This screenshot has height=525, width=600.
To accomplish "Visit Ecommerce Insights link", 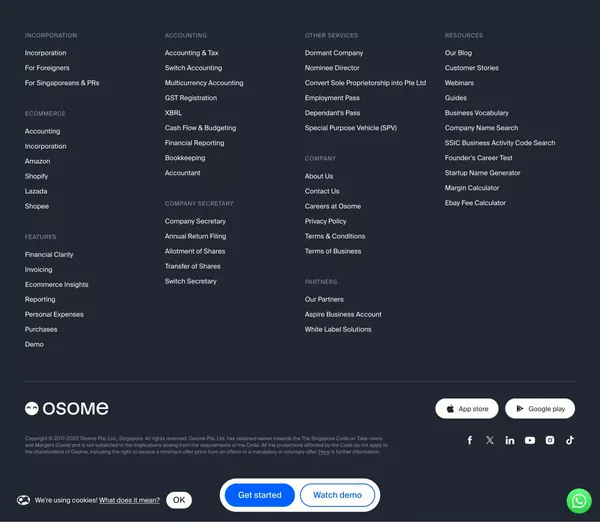I will 57,284.
